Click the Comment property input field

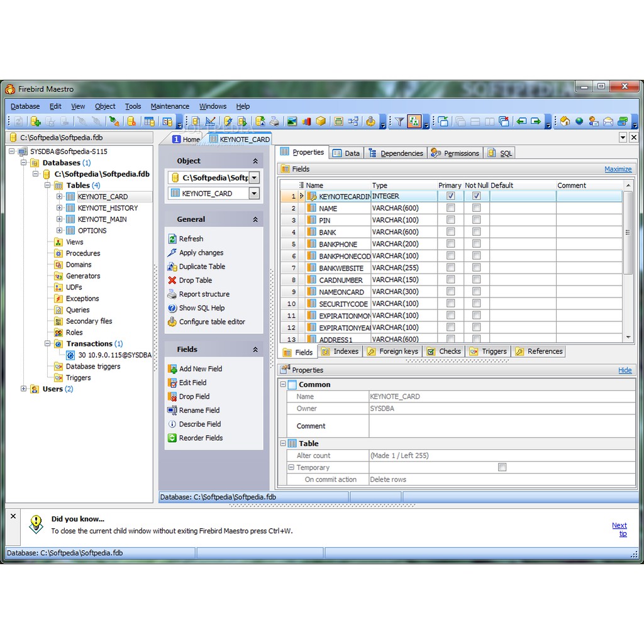tap(502, 426)
